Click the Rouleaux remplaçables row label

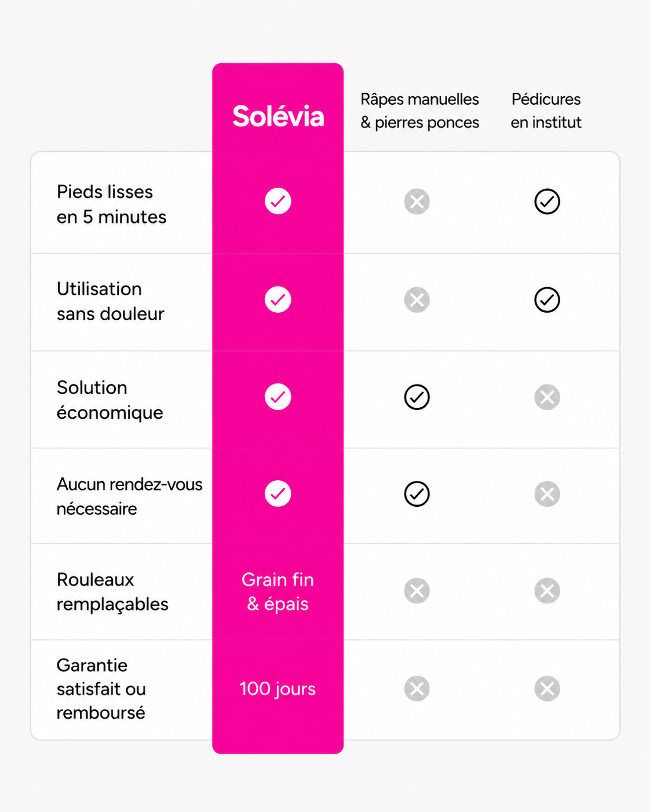point(112,591)
